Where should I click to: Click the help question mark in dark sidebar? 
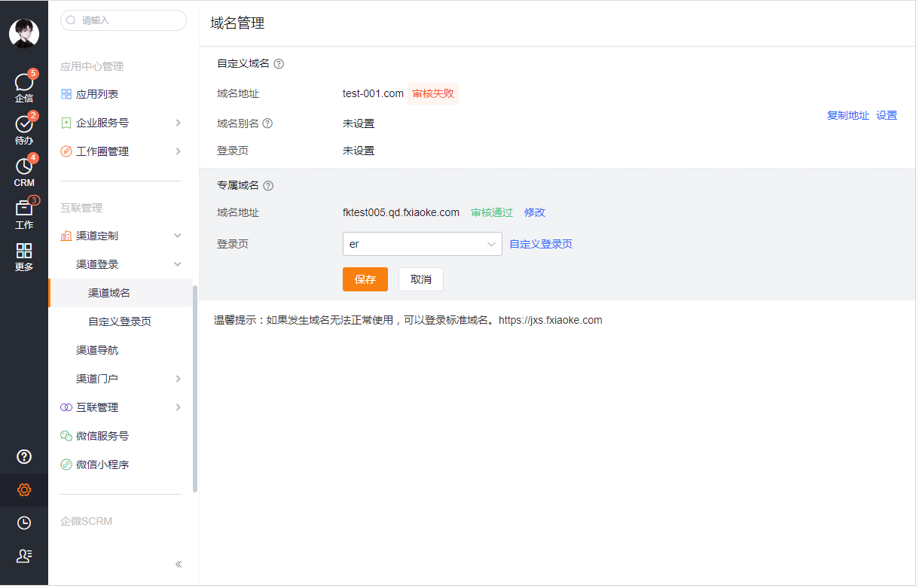(24, 456)
